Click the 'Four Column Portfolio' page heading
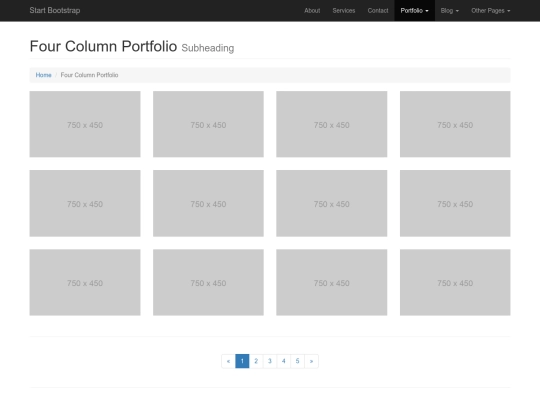 (x=103, y=46)
